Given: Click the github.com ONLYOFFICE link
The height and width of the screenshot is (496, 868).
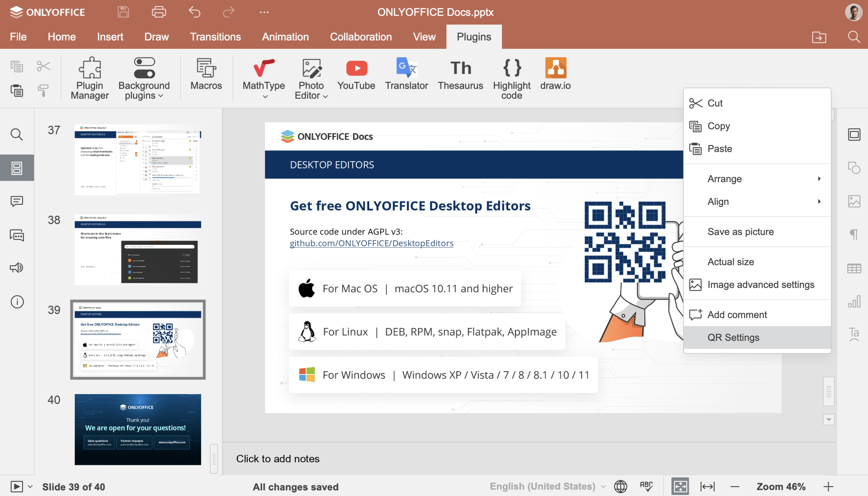Looking at the screenshot, I should click(x=371, y=243).
